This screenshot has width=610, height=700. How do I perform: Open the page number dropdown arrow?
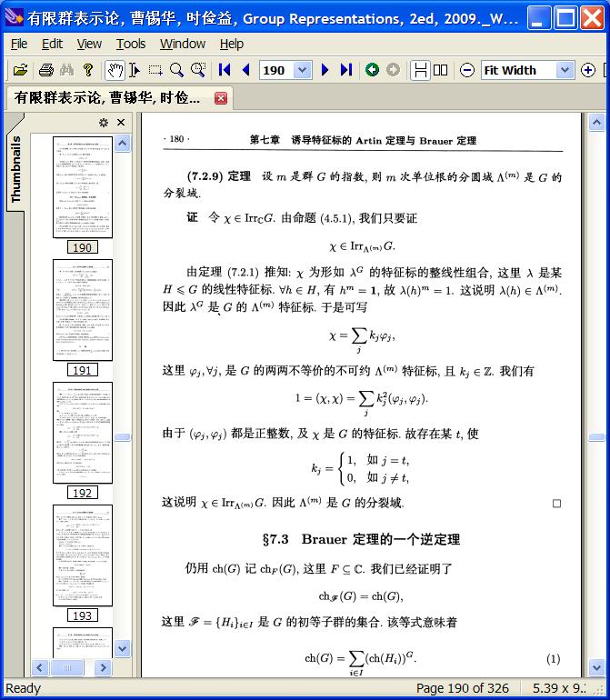click(x=303, y=70)
